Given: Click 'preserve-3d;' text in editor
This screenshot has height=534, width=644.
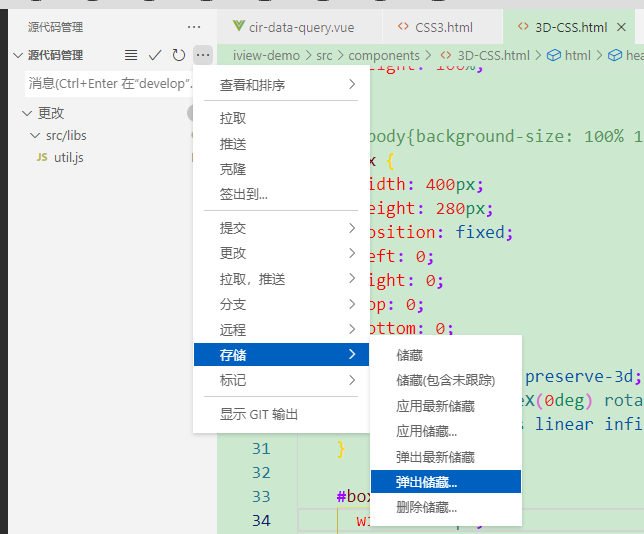Looking at the screenshot, I should [x=583, y=376].
